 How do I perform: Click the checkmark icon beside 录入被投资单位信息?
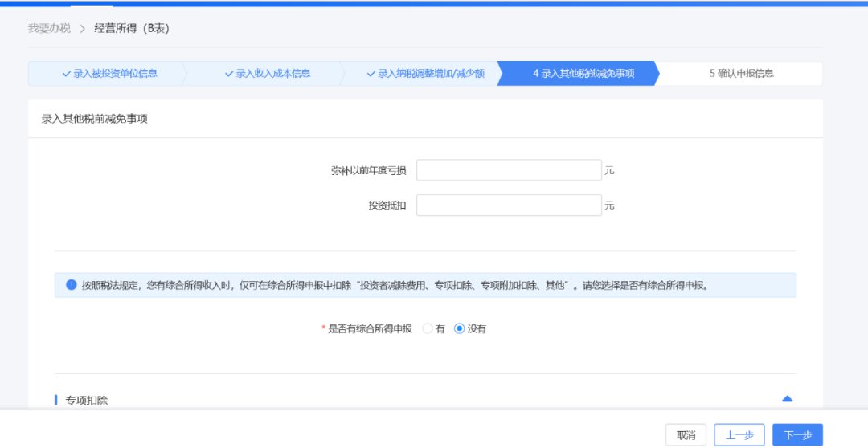coord(67,73)
